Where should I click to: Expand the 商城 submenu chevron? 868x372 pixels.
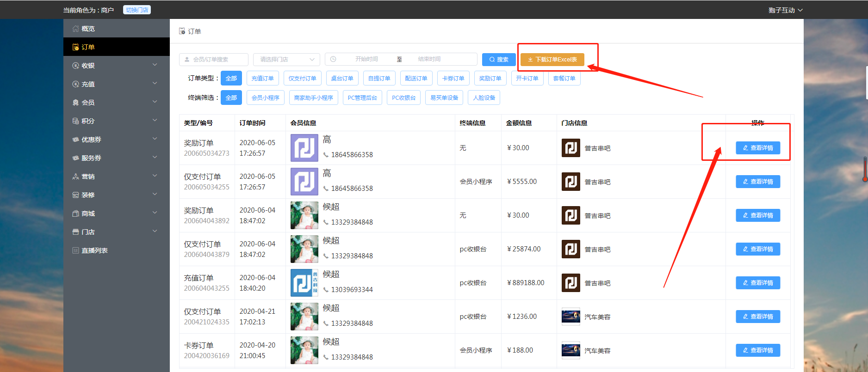[x=155, y=213]
